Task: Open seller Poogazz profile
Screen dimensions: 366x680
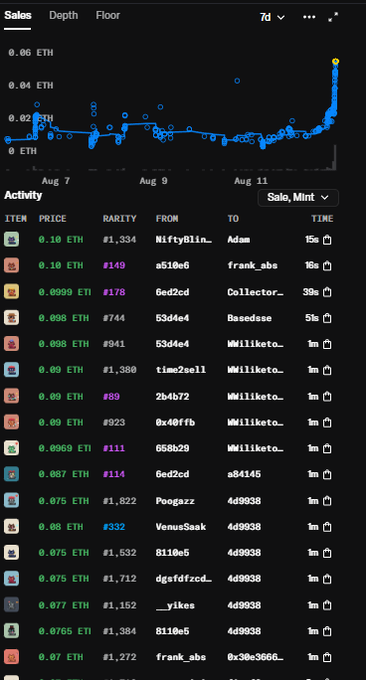Action: [175, 501]
